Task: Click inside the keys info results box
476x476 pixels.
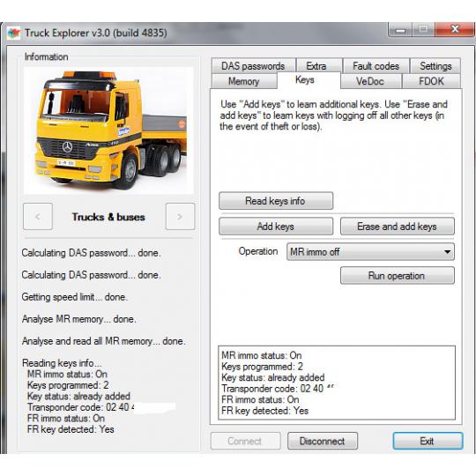Action: pyautogui.click(x=337, y=383)
